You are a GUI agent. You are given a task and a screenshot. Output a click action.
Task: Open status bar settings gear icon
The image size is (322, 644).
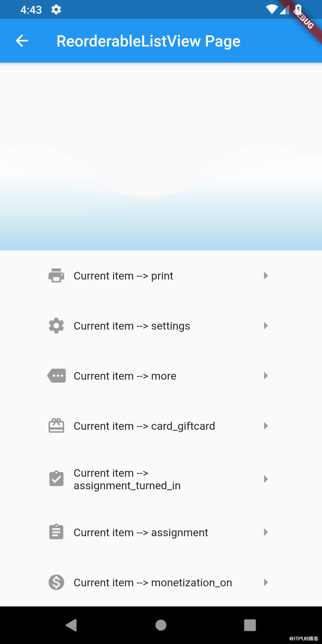tap(56, 9)
